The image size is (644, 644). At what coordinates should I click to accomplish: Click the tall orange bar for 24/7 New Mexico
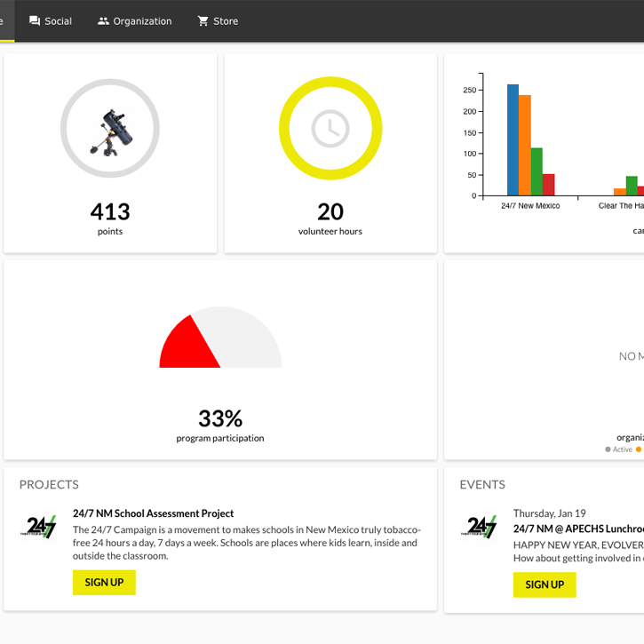click(525, 145)
